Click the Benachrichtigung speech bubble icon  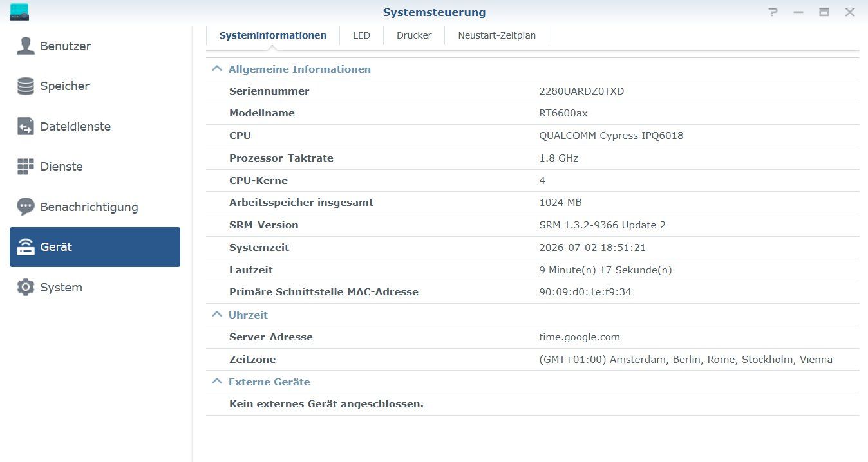coord(26,207)
